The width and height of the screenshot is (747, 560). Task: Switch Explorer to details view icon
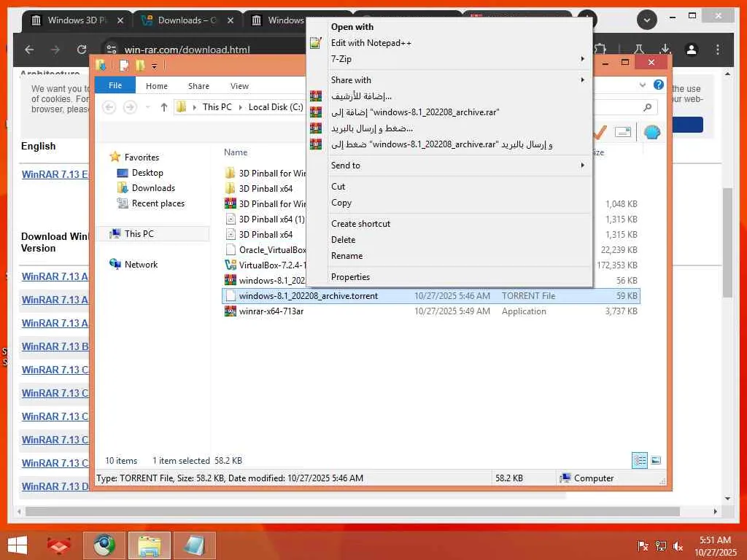[x=639, y=461]
